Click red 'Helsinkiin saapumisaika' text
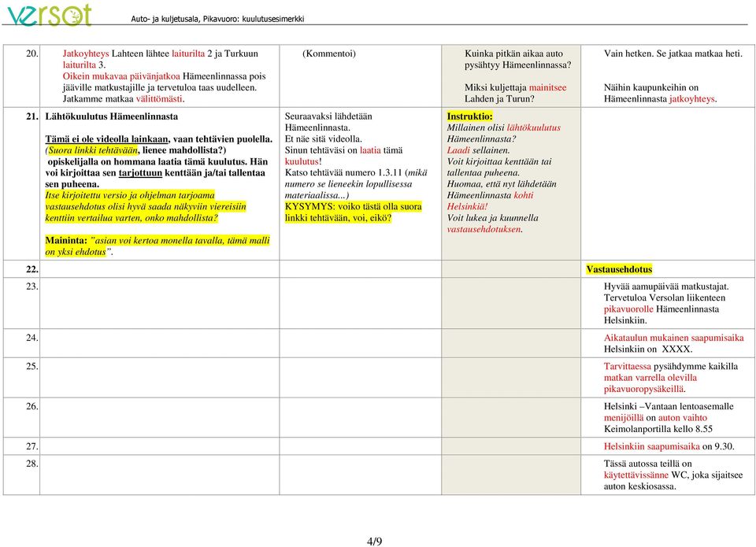 pyautogui.click(x=652, y=445)
